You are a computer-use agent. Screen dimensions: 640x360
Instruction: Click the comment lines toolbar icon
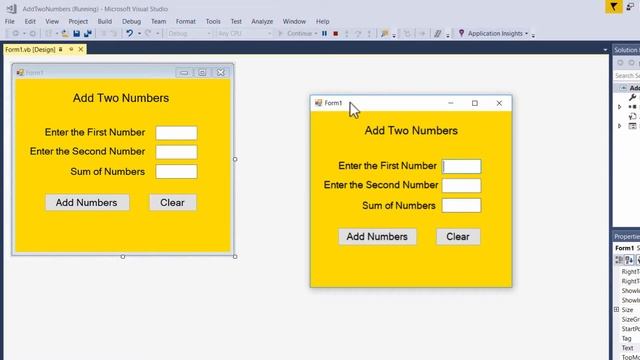coord(437,33)
